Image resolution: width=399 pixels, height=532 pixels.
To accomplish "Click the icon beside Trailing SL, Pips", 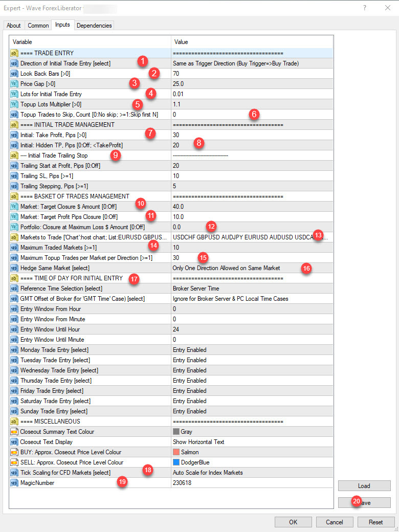I will (14, 176).
